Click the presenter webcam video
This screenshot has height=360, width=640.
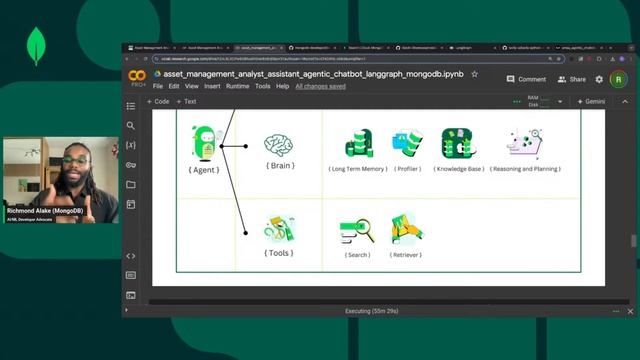[61, 180]
